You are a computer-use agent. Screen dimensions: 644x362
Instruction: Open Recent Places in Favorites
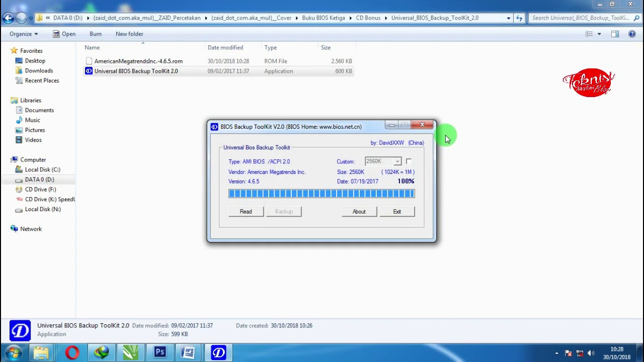[42, 80]
